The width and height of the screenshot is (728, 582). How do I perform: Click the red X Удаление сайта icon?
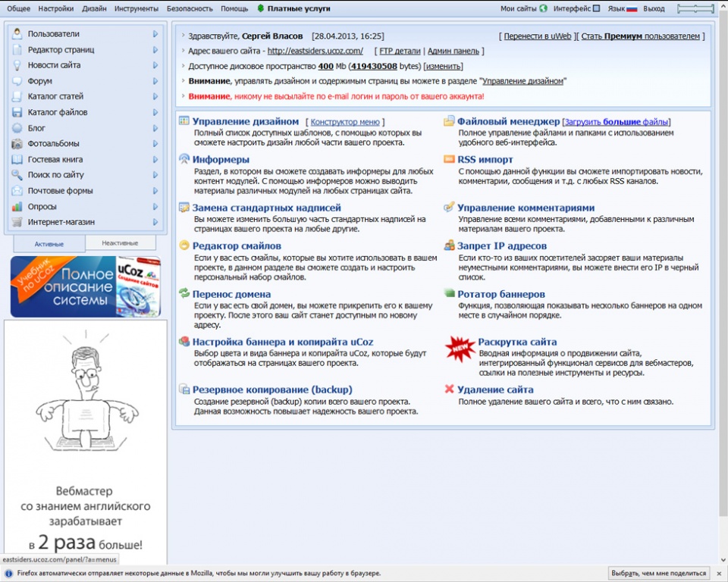[449, 389]
